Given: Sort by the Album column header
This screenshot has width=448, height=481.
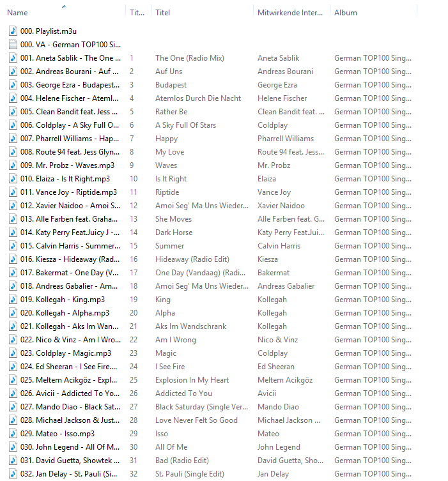Looking at the screenshot, I should tap(346, 13).
